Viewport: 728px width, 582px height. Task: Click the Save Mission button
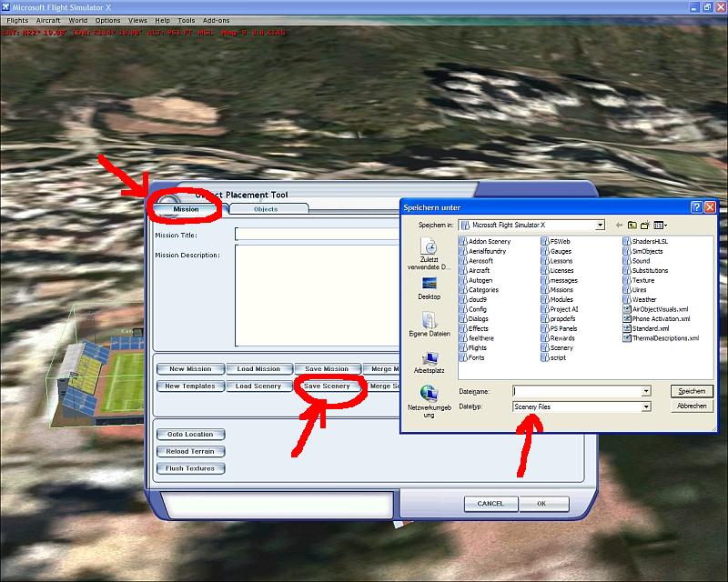[327, 369]
